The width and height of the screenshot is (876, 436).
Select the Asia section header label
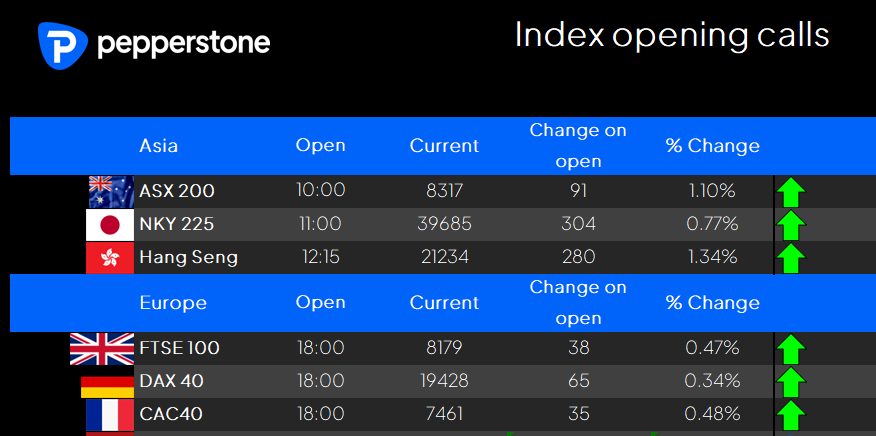pos(159,146)
